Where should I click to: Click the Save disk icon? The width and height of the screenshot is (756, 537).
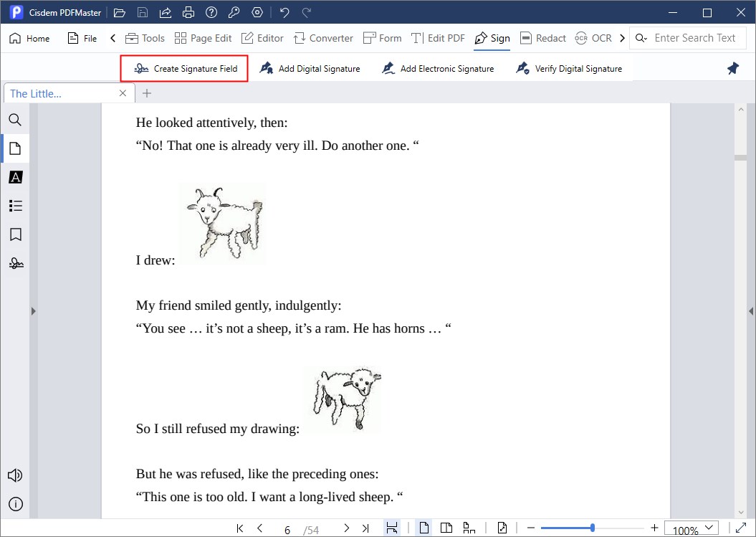click(x=142, y=12)
